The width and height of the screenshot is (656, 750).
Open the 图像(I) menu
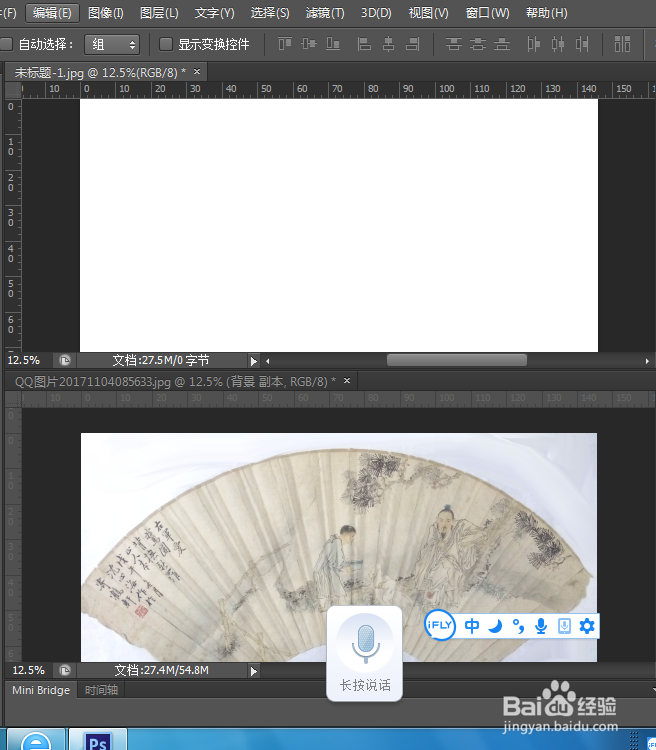pos(106,13)
